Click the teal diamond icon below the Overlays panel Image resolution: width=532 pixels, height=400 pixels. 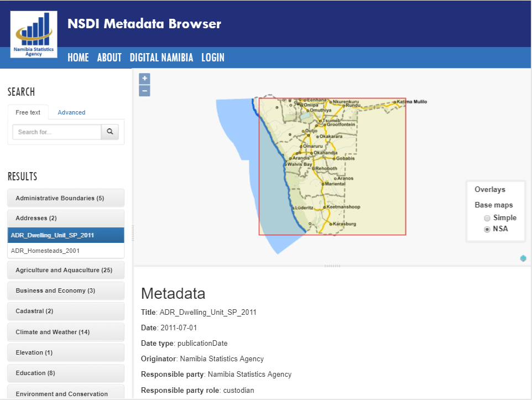tap(523, 258)
